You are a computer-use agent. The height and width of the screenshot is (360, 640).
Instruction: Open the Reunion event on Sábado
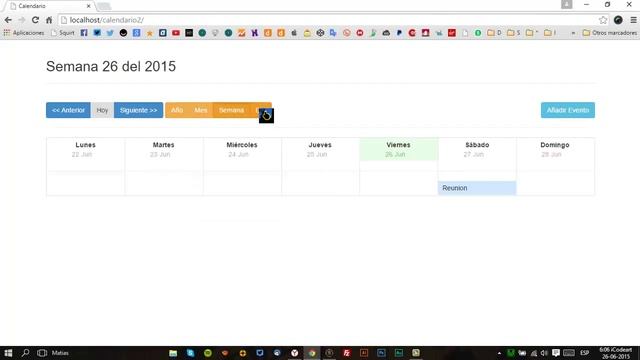(477, 188)
